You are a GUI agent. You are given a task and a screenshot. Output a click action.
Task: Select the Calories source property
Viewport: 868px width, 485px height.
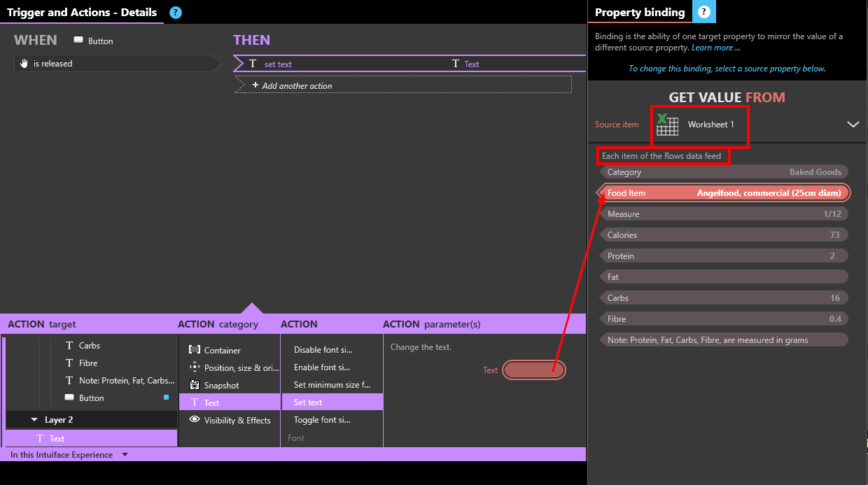(x=724, y=235)
